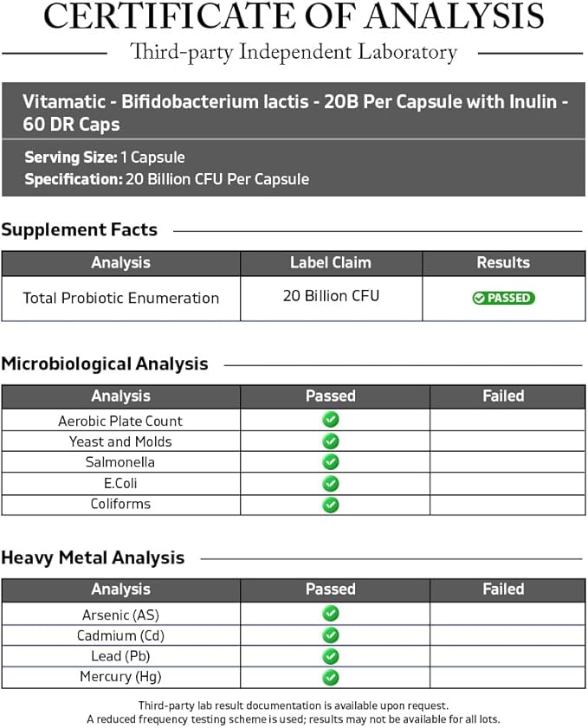Click the E.Coli passed checkmark
Image resolution: width=588 pixels, height=728 pixels.
[331, 483]
